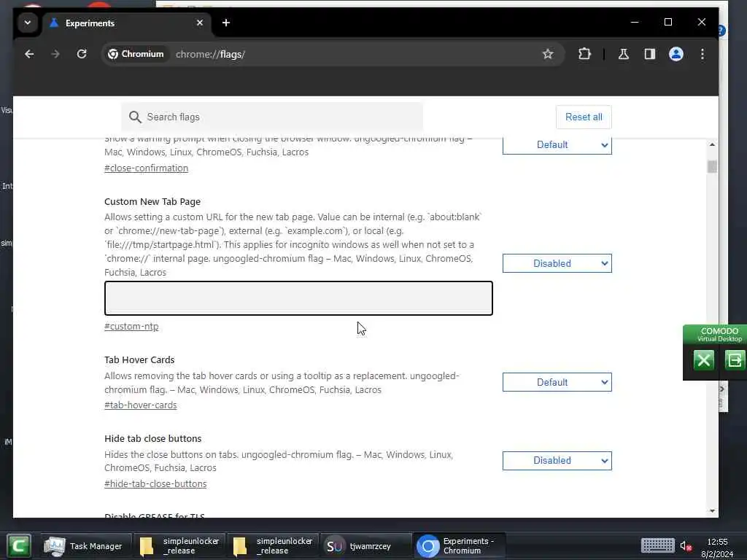Click the muted speaker volume icon

pyautogui.click(x=686, y=546)
